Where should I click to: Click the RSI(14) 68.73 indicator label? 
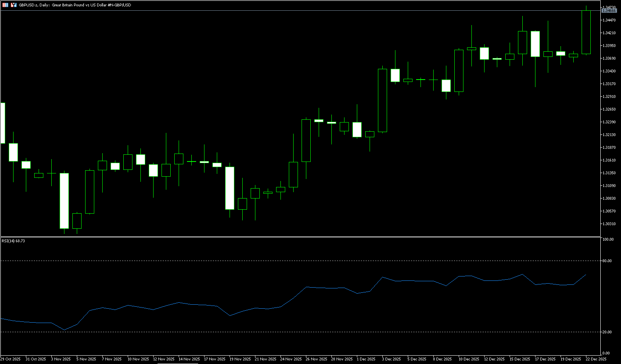(x=13, y=241)
